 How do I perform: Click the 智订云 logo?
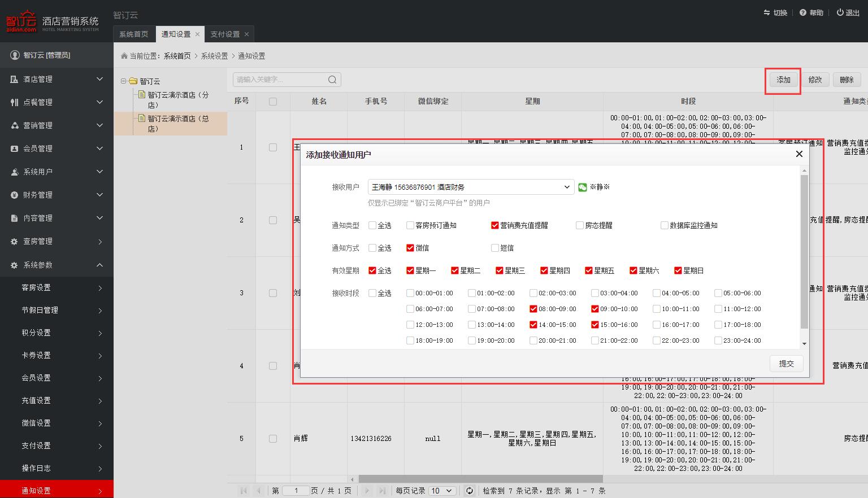[x=21, y=21]
